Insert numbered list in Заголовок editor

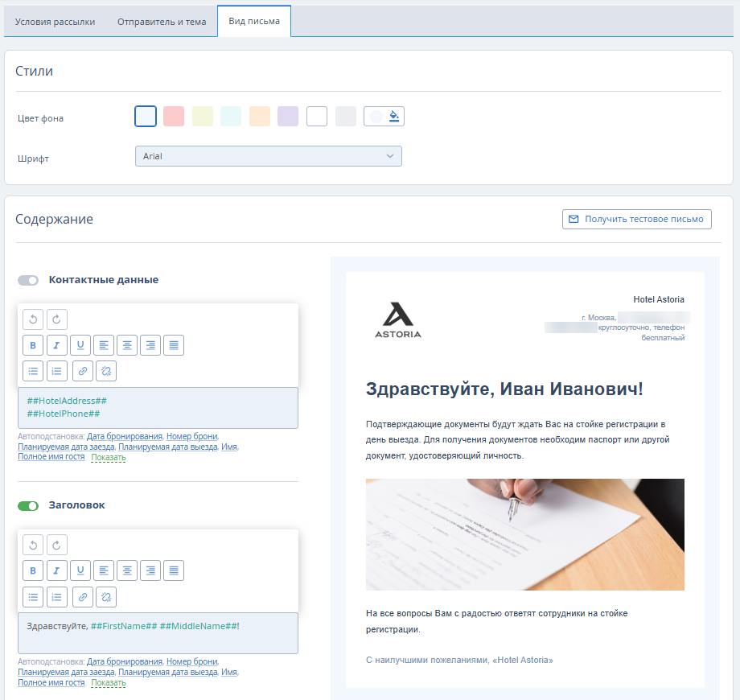pyautogui.click(x=56, y=597)
